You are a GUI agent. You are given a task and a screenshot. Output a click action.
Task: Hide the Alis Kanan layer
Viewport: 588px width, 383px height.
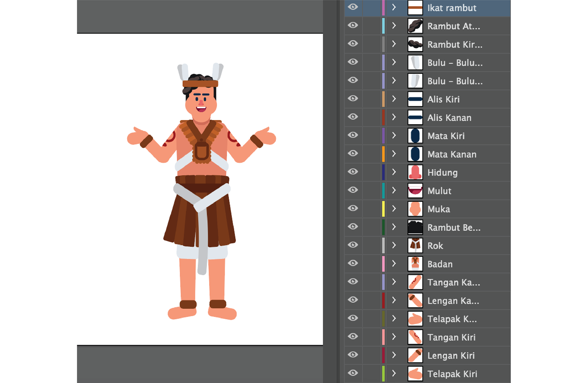point(353,117)
